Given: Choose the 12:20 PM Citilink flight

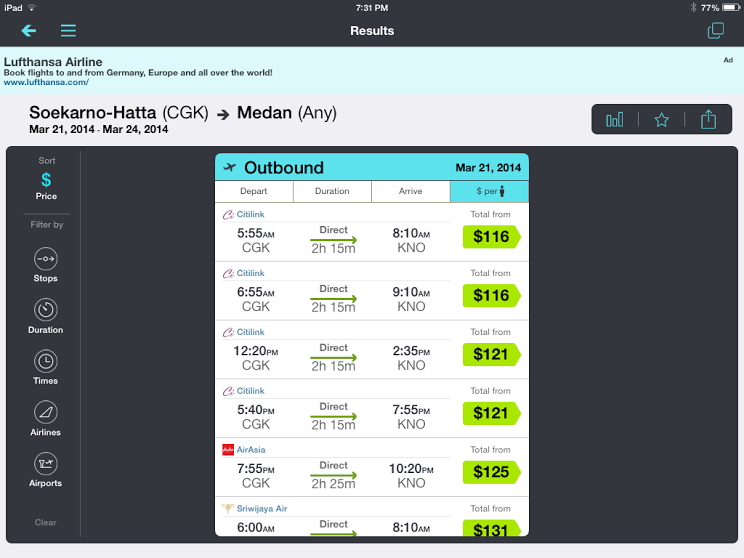Looking at the screenshot, I should pyautogui.click(x=371, y=354).
